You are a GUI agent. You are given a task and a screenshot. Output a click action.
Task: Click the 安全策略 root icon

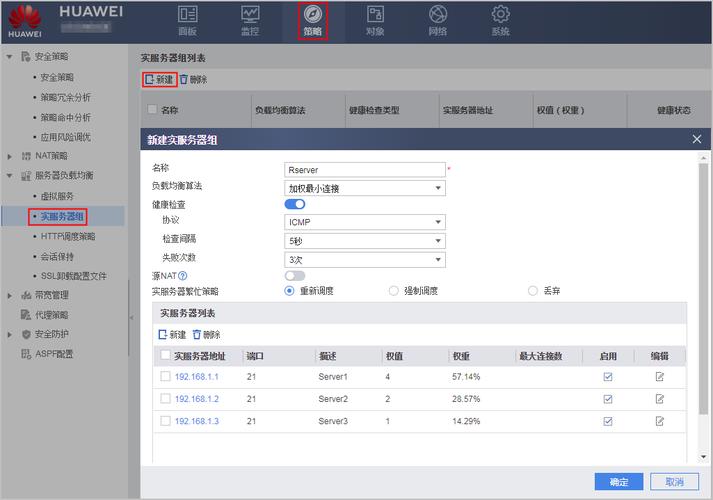coord(26,57)
